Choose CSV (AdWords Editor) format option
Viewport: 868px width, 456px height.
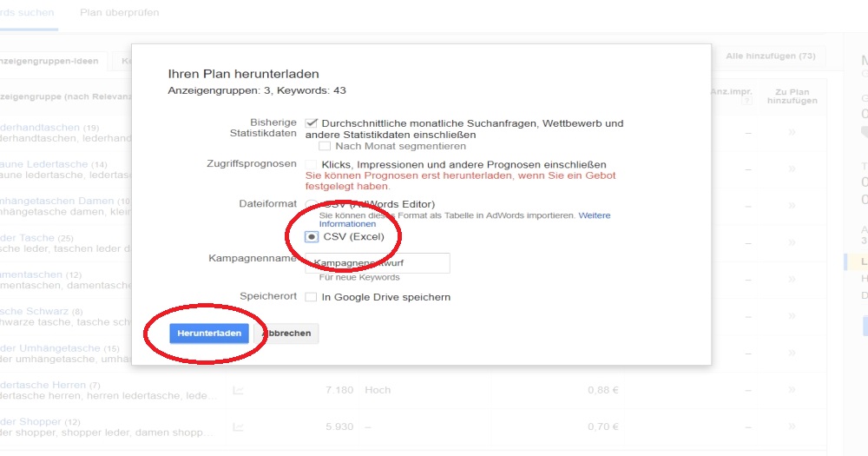312,204
